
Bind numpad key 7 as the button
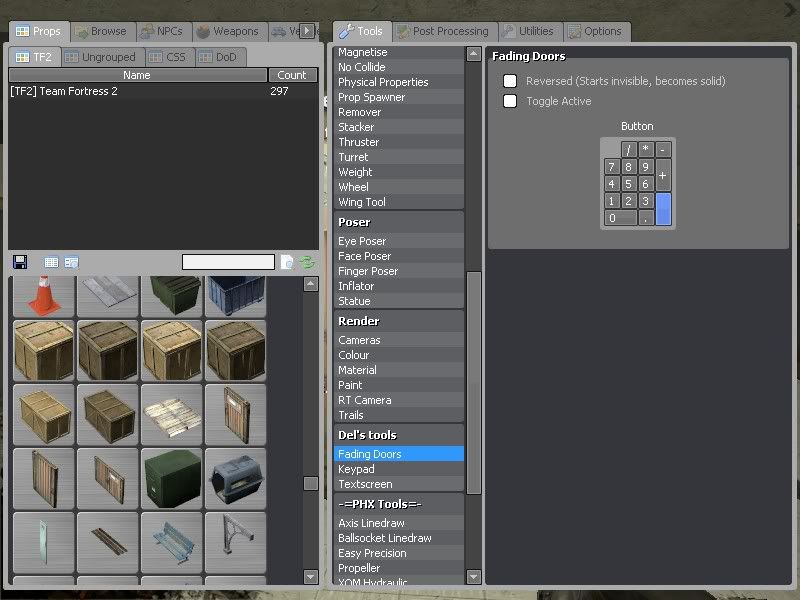click(x=612, y=167)
